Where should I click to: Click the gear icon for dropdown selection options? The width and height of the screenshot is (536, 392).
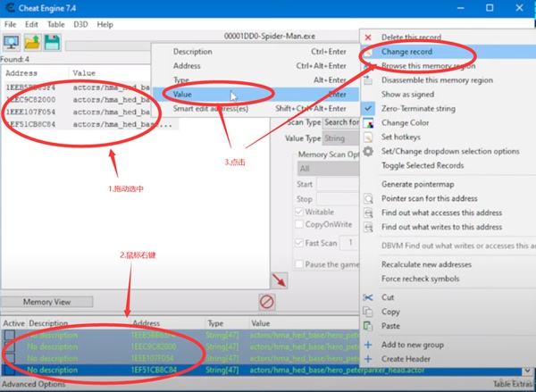pyautogui.click(x=368, y=152)
